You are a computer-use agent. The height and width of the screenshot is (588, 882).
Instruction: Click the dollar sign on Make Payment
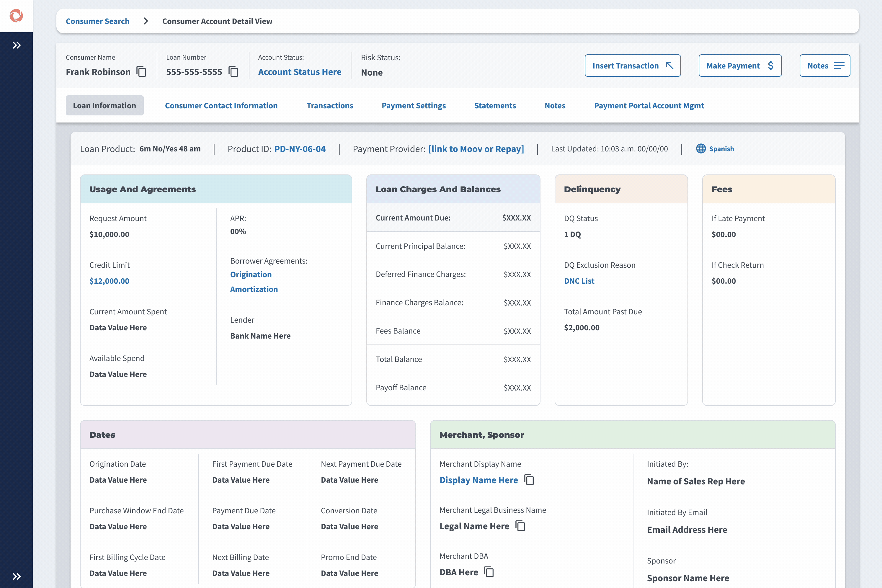point(771,65)
